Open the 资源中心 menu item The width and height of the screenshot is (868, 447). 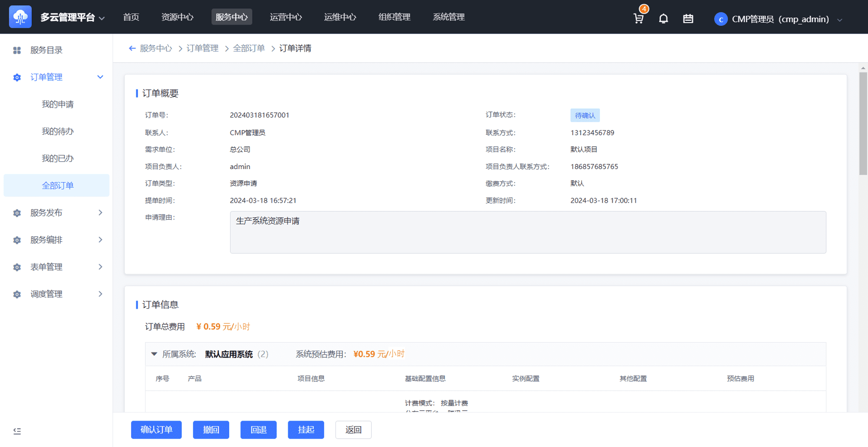point(177,17)
